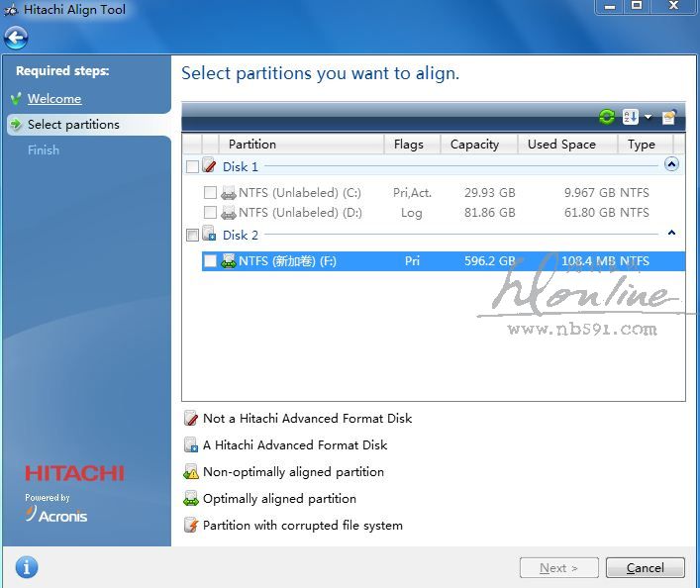
Task: Sort by the Capacity column header
Action: tap(479, 145)
